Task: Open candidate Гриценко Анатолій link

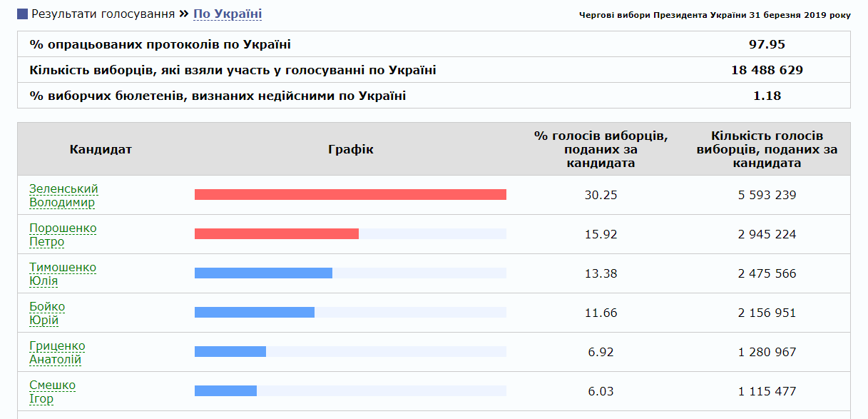Action: (57, 352)
